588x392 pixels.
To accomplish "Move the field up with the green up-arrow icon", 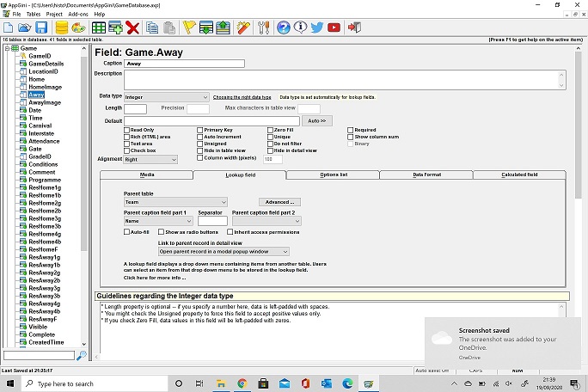I will tap(224, 28).
